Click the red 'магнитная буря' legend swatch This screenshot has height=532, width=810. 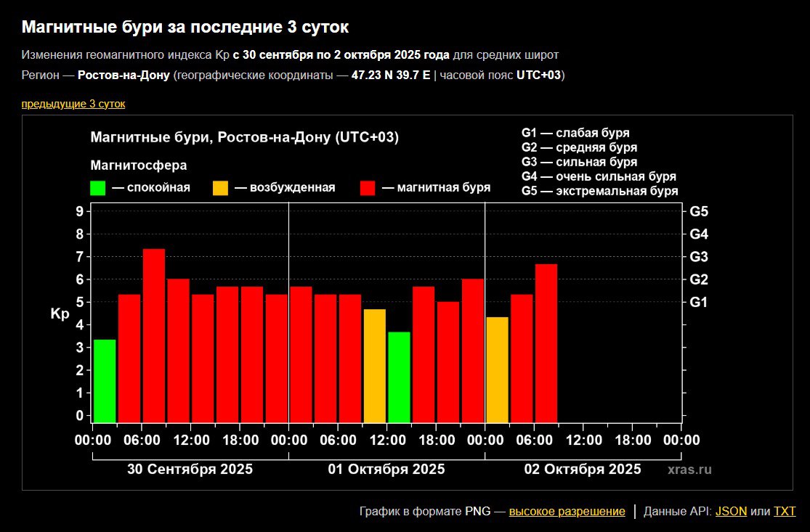368,188
